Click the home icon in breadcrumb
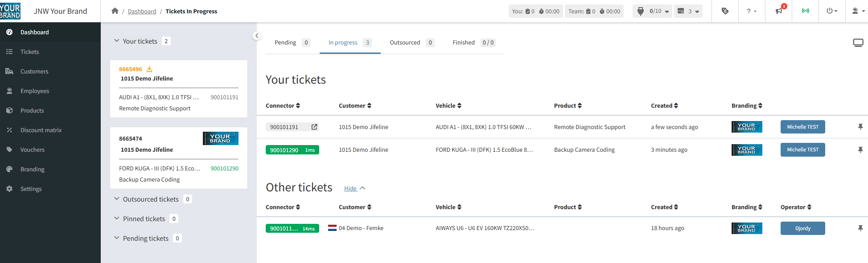The image size is (868, 263). (115, 11)
